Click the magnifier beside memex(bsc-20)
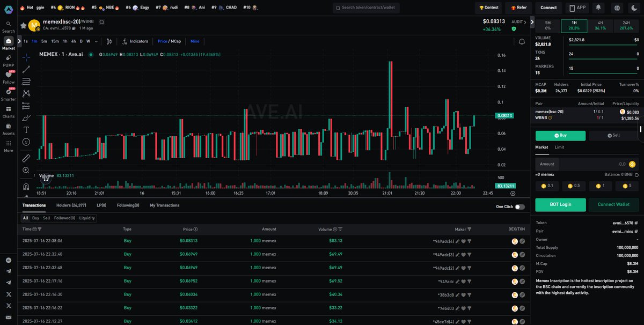 pos(101,22)
